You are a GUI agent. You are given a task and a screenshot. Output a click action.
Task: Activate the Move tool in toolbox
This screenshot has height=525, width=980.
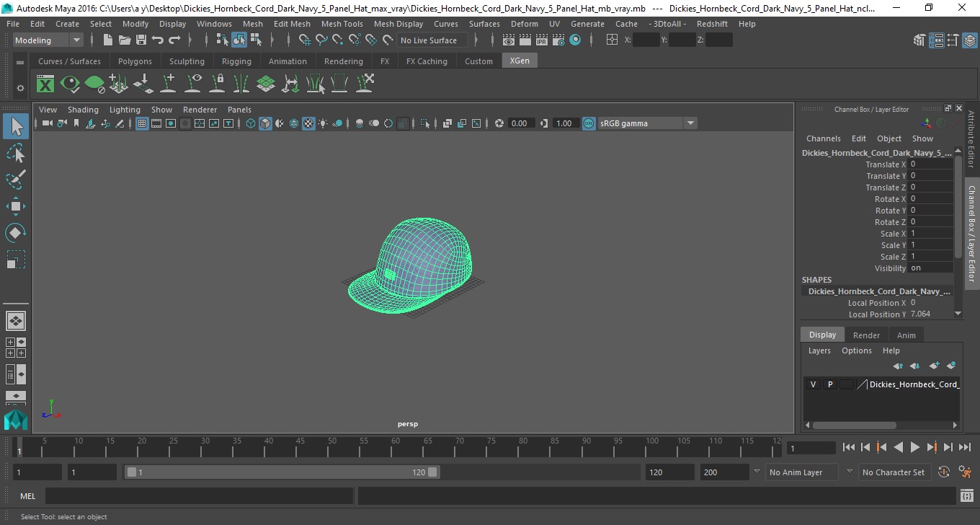coord(16,206)
